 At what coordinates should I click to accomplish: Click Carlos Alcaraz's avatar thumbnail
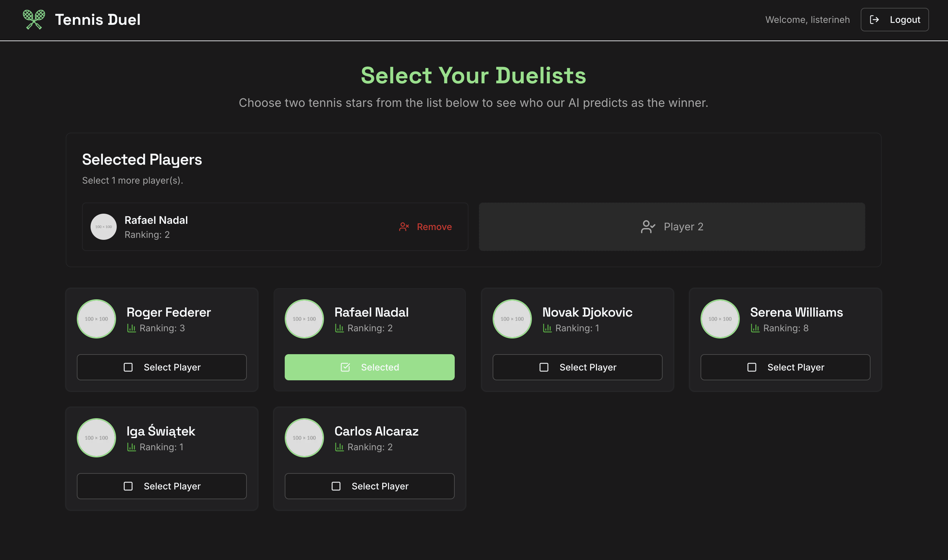pos(304,438)
